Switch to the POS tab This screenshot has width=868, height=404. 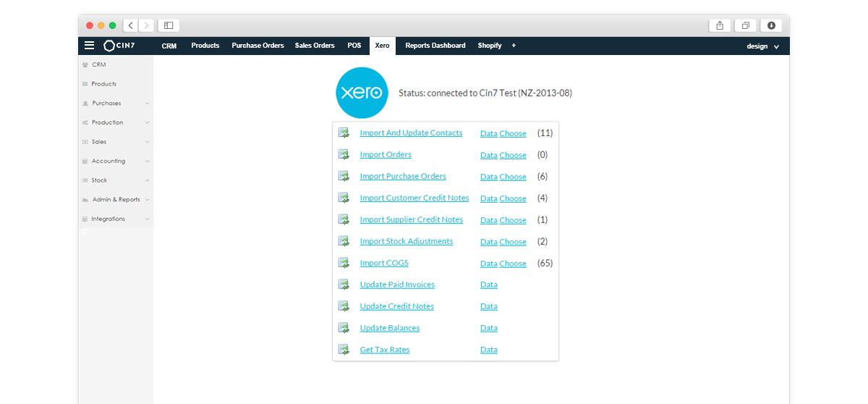(x=354, y=46)
